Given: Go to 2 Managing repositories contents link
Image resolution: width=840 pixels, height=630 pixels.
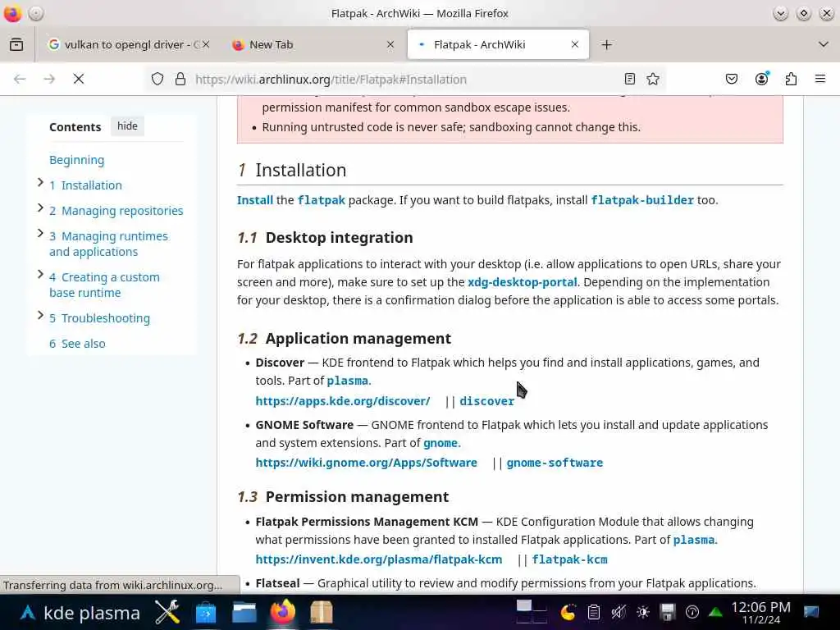Looking at the screenshot, I should (x=116, y=211).
